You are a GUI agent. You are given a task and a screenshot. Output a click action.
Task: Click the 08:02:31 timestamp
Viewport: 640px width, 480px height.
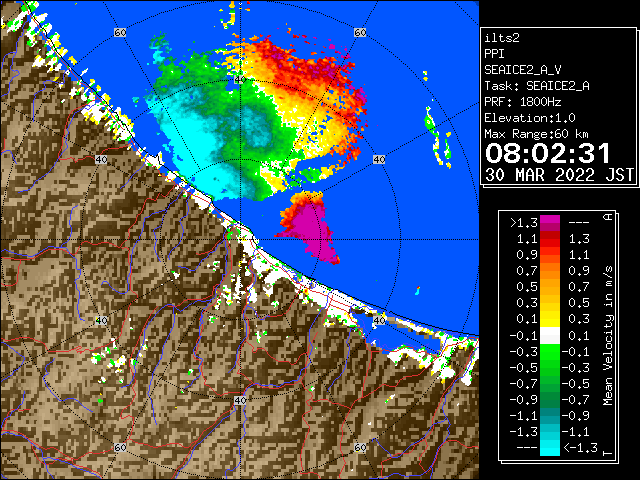[548, 153]
